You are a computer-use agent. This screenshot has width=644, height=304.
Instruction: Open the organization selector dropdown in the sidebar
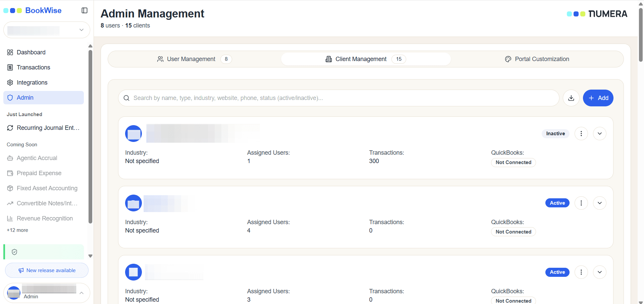(x=47, y=30)
